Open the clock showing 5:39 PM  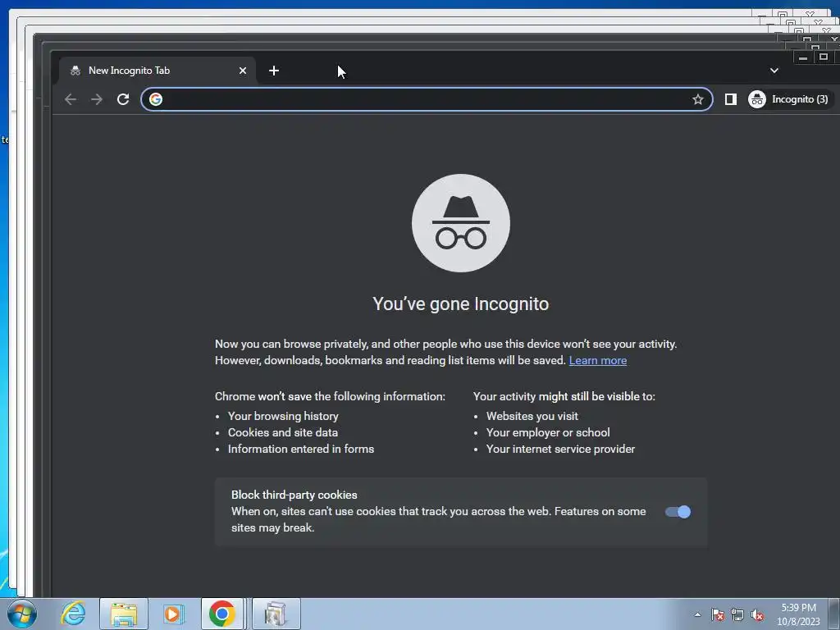click(x=798, y=614)
